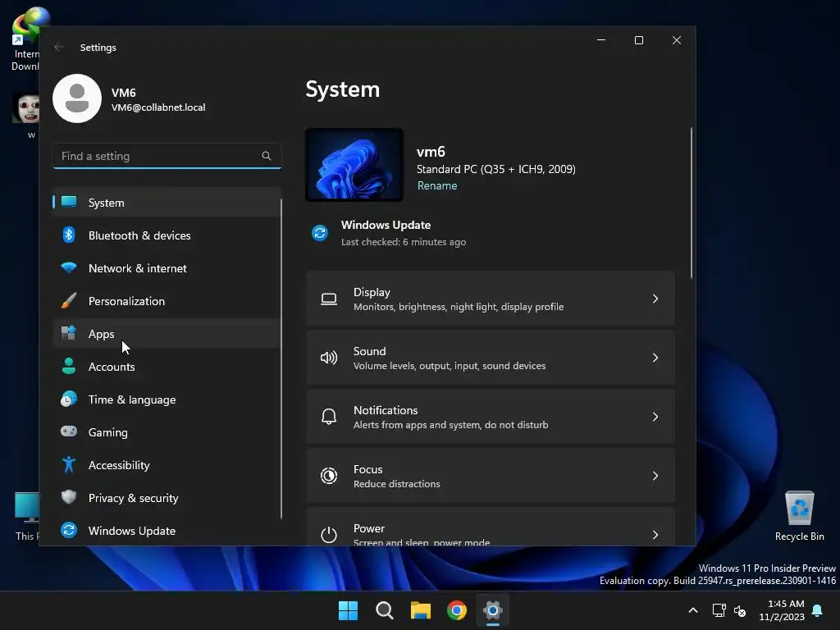Image resolution: width=840 pixels, height=630 pixels.
Task: Expand Power settings chevron
Action: click(x=655, y=535)
